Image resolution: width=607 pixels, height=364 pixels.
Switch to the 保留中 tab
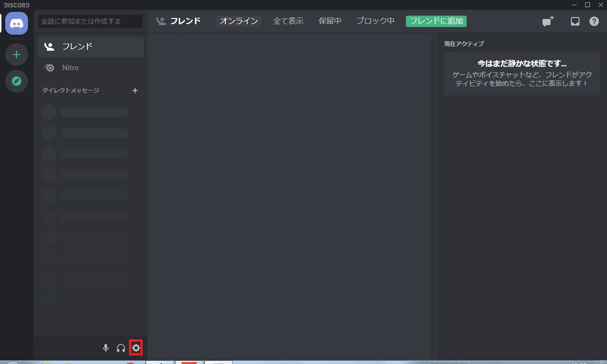coord(330,21)
